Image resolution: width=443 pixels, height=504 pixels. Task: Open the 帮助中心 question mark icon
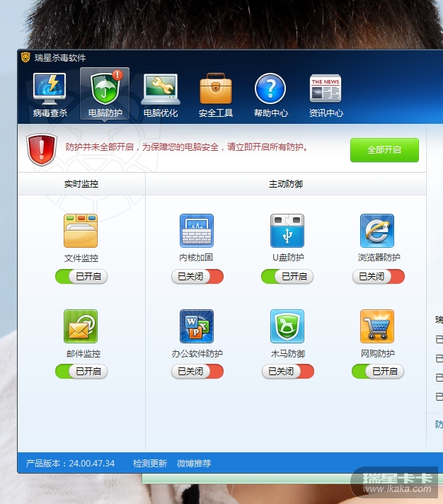click(x=270, y=88)
